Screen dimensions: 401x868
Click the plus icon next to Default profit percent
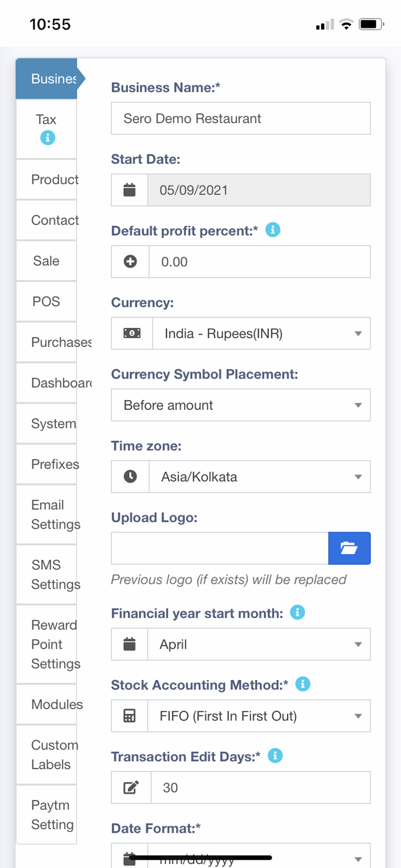pos(130,261)
